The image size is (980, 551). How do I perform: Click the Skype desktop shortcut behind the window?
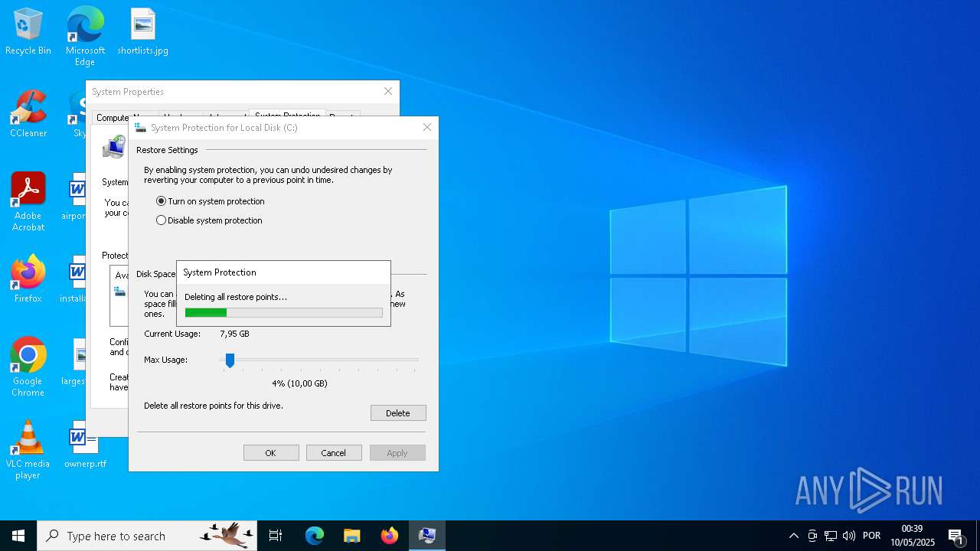pyautogui.click(x=77, y=115)
